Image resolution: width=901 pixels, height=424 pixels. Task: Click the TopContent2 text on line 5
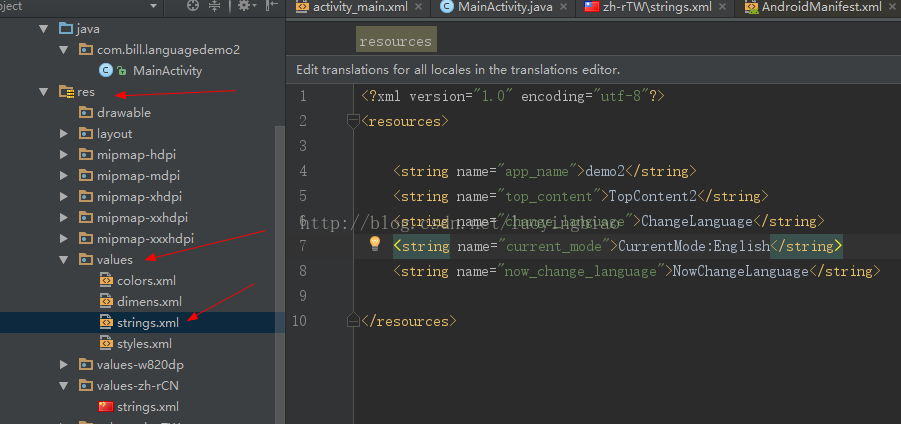pos(653,196)
